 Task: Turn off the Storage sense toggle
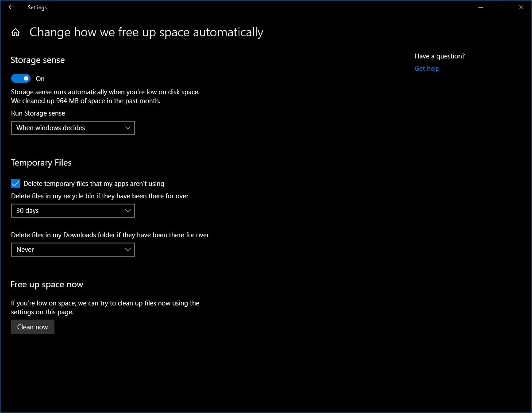point(21,78)
